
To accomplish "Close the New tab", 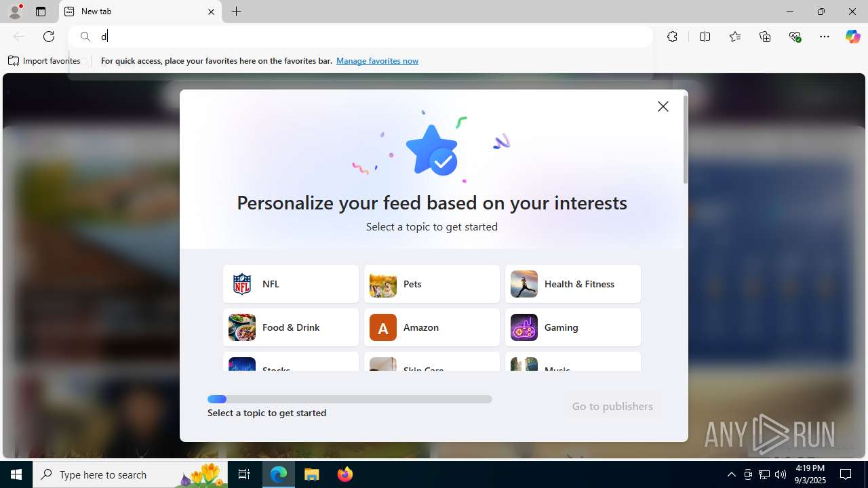I will pyautogui.click(x=211, y=12).
